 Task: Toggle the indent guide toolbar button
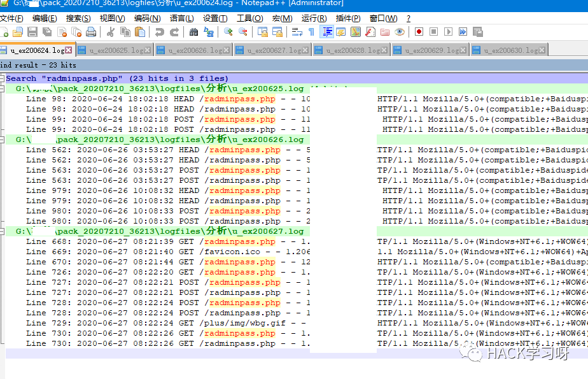click(x=326, y=32)
